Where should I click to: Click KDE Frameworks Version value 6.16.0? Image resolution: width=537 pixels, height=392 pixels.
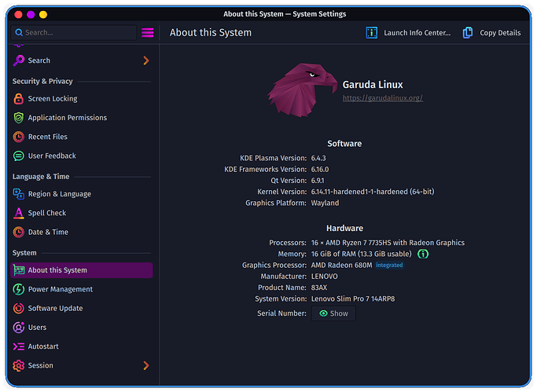pyautogui.click(x=320, y=170)
